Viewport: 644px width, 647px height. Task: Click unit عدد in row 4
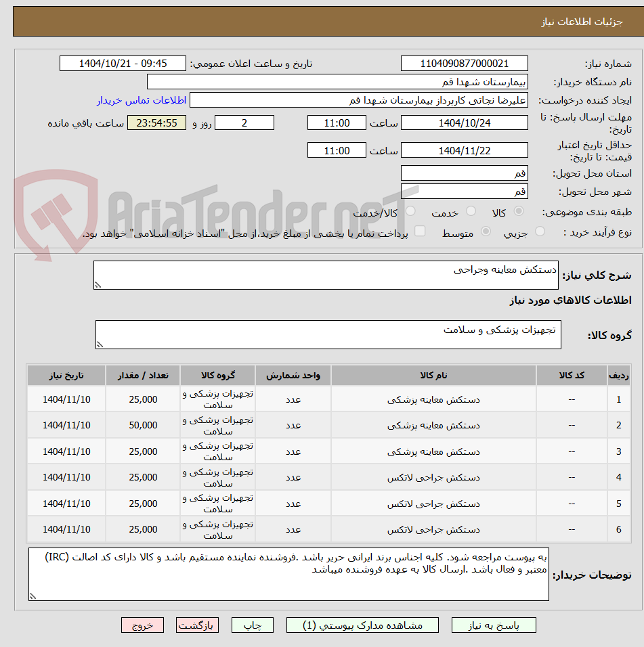coord(293,477)
